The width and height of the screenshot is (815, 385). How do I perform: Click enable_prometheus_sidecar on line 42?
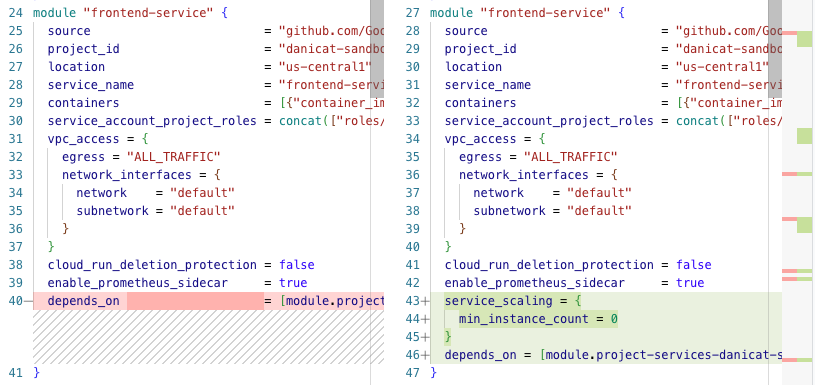(535, 283)
